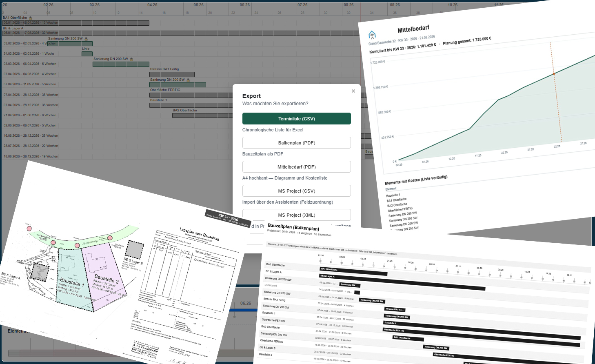Viewport: 595px width, 364px height.
Task: Export the Mittelbedarf (PDF)
Action: 297,167
